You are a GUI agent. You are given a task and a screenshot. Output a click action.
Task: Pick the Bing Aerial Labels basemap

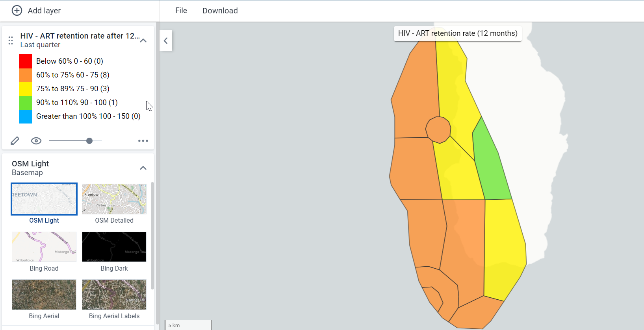click(114, 299)
